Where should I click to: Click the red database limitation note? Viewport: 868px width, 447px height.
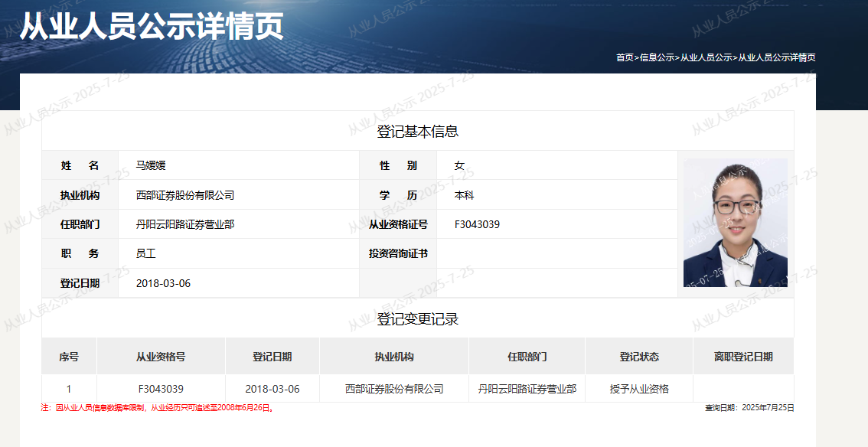(158, 408)
